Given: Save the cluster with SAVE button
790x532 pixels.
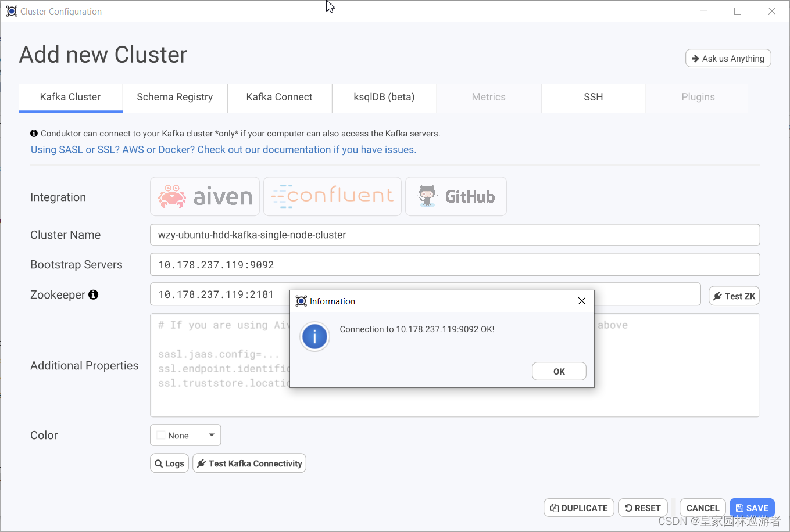Looking at the screenshot, I should pos(752,508).
